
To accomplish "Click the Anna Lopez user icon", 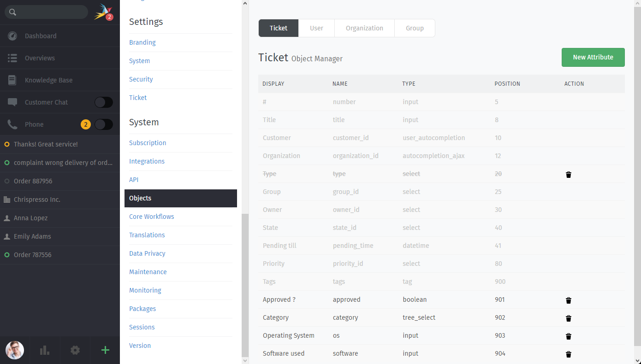I will click(7, 218).
